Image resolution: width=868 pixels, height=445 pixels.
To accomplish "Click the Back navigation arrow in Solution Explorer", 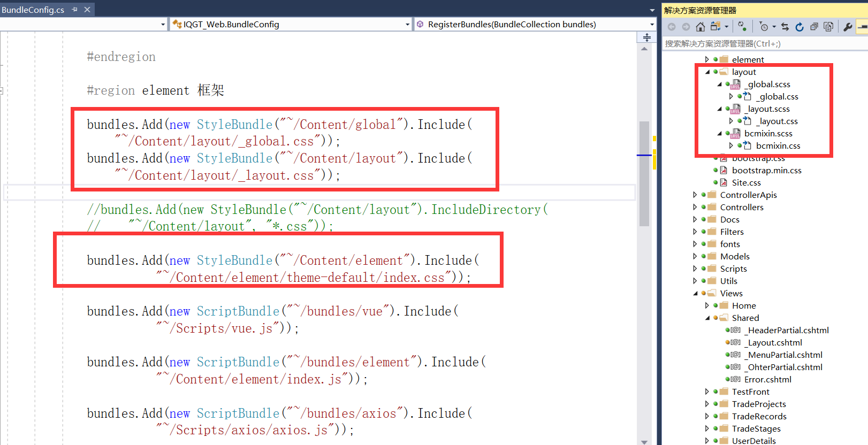I will (x=672, y=27).
